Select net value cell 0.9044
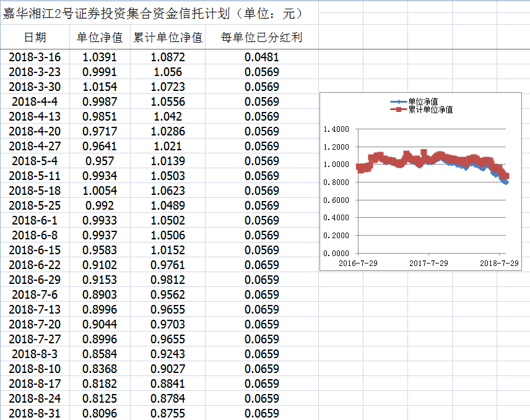The height and width of the screenshot is (420, 530). pos(100,324)
